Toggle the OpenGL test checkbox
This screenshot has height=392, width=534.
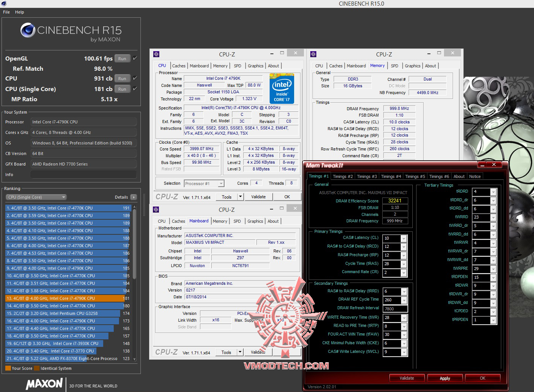[135, 58]
